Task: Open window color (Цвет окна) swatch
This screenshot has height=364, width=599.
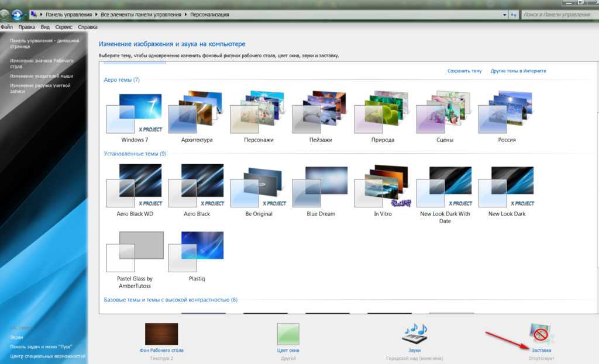Action: click(288, 334)
